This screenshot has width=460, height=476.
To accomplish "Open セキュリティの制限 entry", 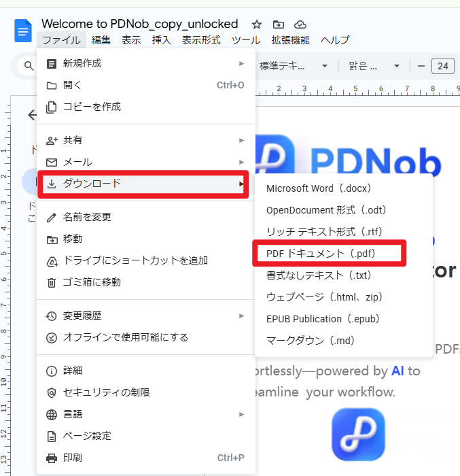I will (x=146, y=392).
